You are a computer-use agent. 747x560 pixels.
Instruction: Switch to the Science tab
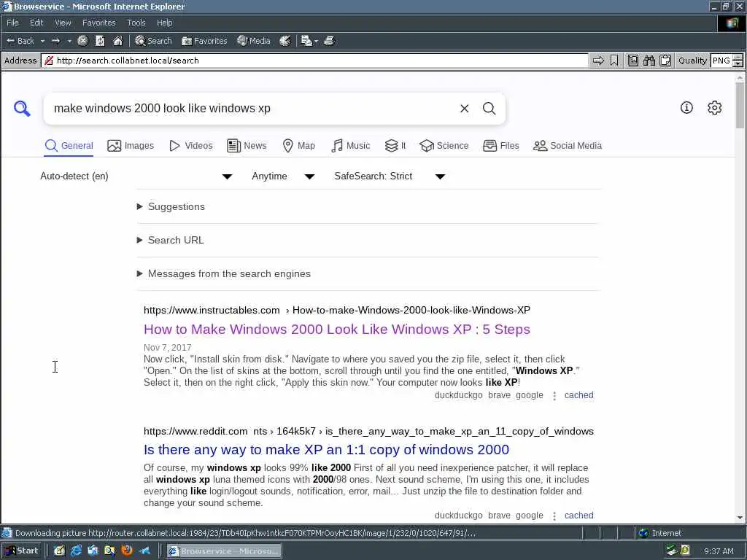pos(444,146)
